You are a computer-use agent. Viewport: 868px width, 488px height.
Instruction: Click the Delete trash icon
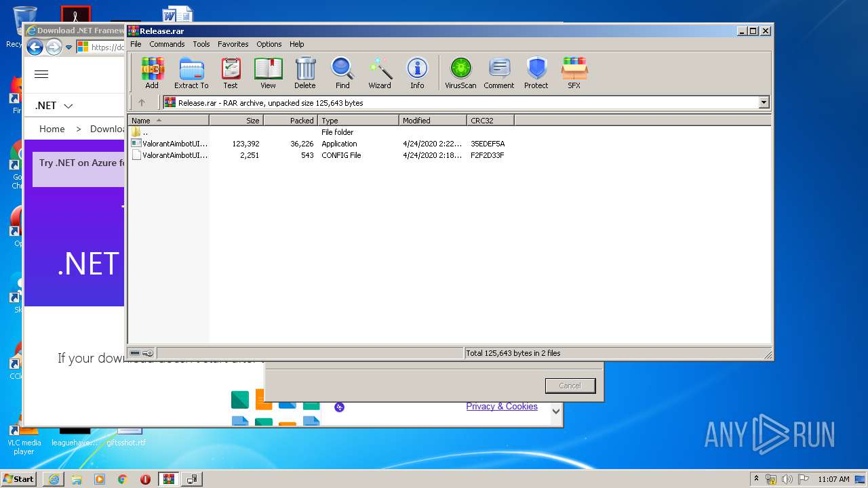click(305, 73)
